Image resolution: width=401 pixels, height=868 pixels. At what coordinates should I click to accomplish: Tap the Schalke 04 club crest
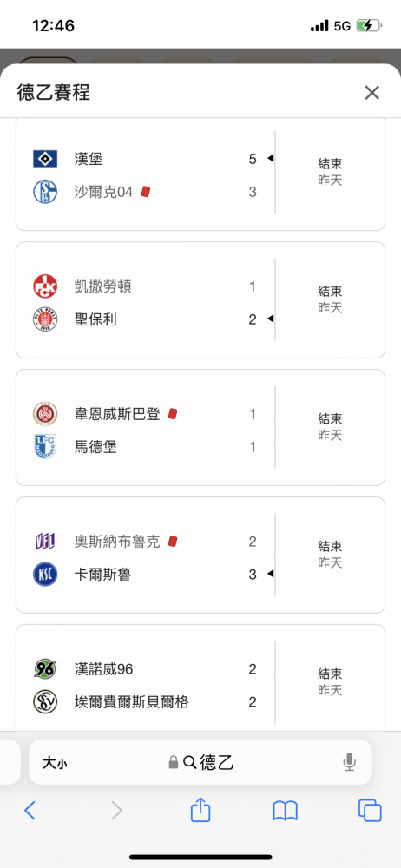coord(45,192)
